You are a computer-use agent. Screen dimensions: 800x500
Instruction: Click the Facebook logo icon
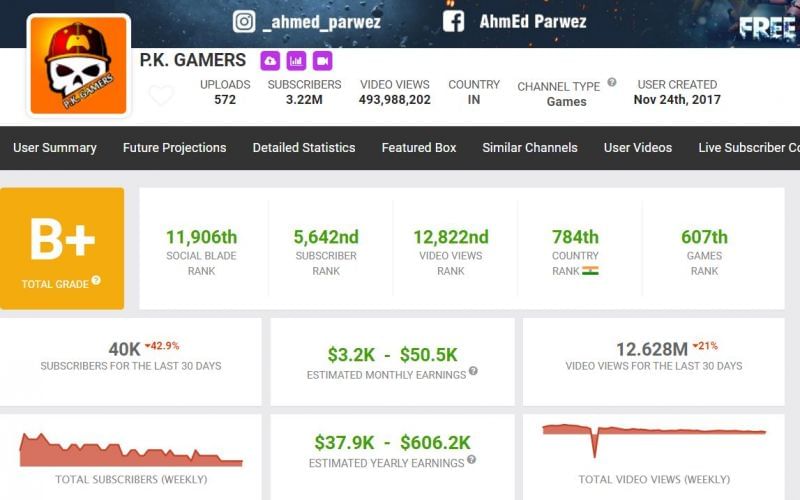tap(453, 21)
